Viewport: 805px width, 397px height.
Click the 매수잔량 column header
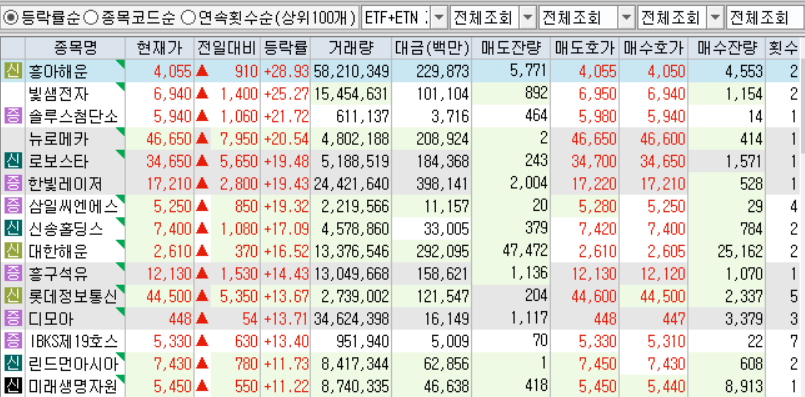coord(726,48)
